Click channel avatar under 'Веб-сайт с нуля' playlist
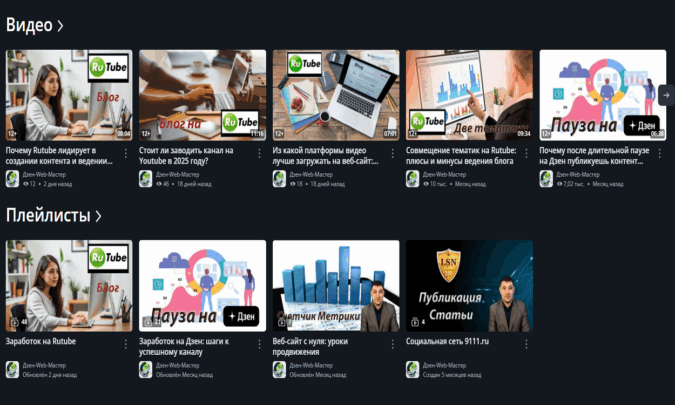The width and height of the screenshot is (675, 405). point(279,369)
